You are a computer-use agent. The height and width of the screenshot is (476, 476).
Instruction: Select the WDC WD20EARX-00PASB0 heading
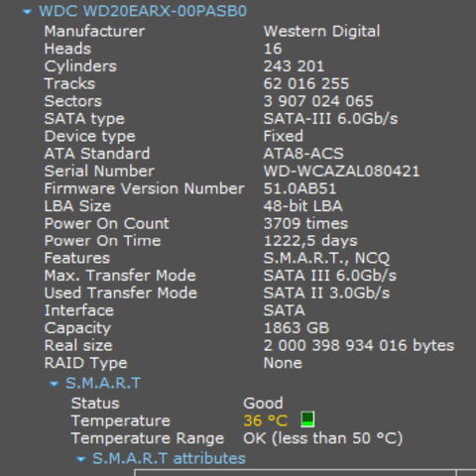(x=143, y=11)
